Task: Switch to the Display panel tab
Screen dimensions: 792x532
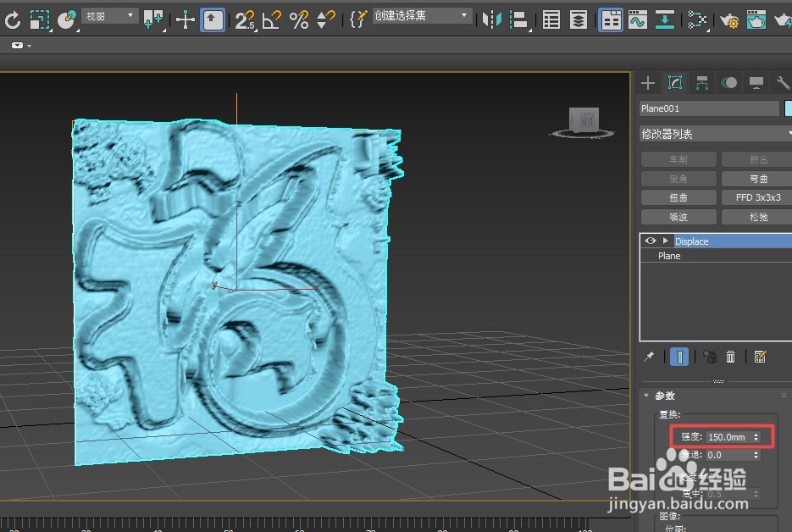Action: tap(756, 82)
